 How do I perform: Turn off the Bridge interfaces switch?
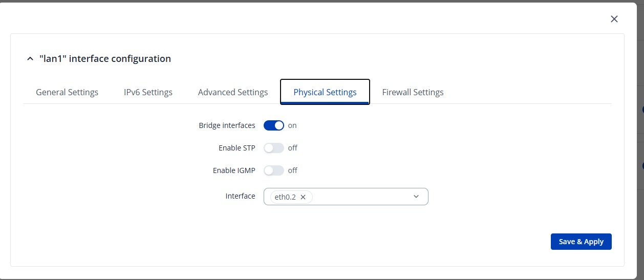tap(274, 125)
